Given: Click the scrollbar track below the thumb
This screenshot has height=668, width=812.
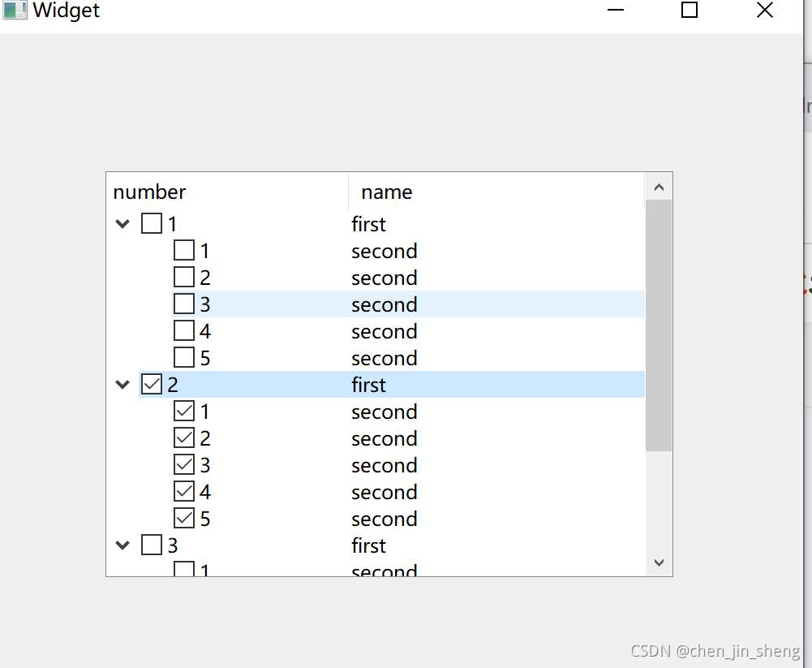Looking at the screenshot, I should [659, 500].
